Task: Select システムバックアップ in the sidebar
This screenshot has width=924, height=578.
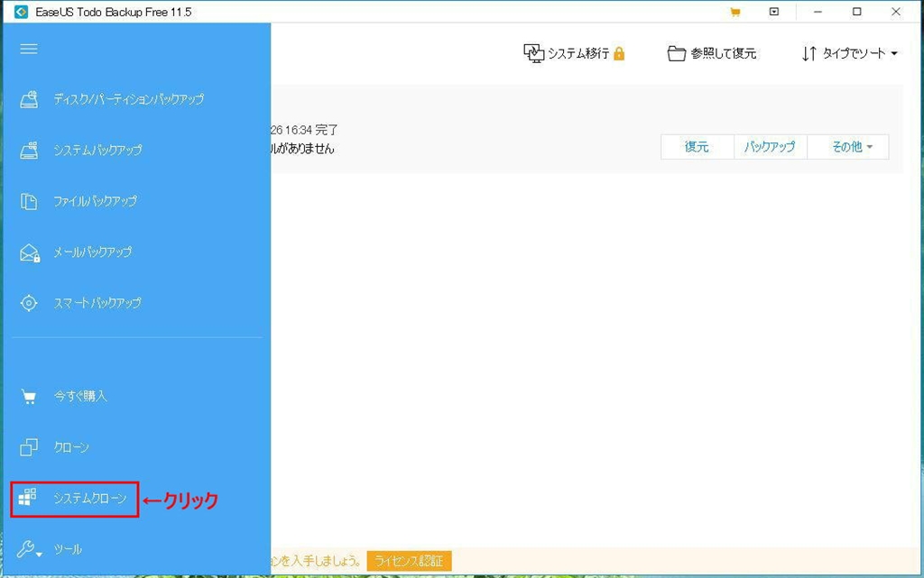Action: [97, 150]
